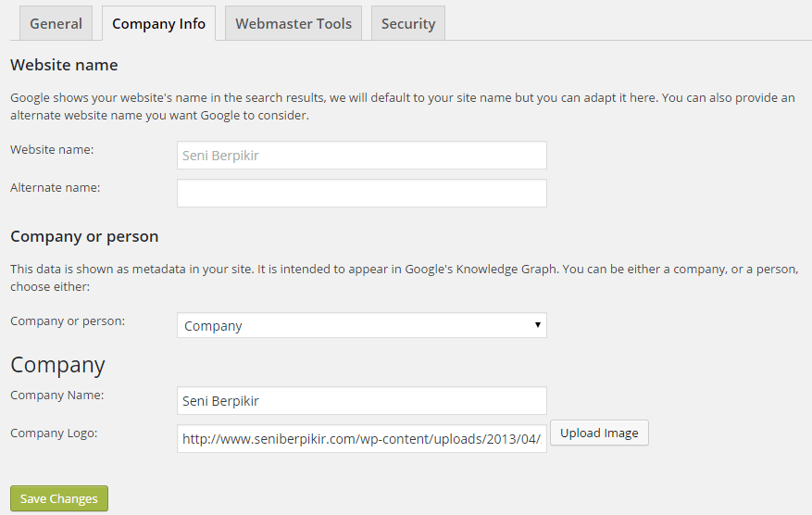Click the Company Name input field
The height and width of the screenshot is (515, 812).
[361, 401]
